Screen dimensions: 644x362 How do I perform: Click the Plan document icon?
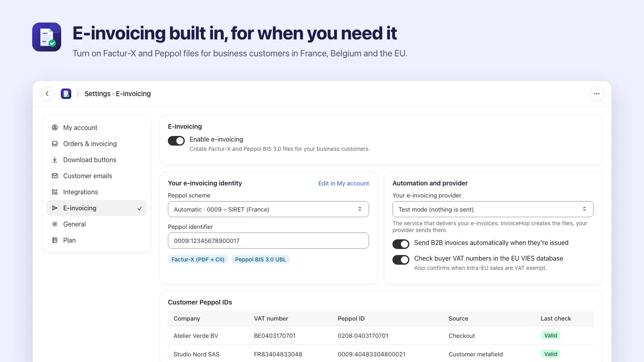[x=55, y=240]
